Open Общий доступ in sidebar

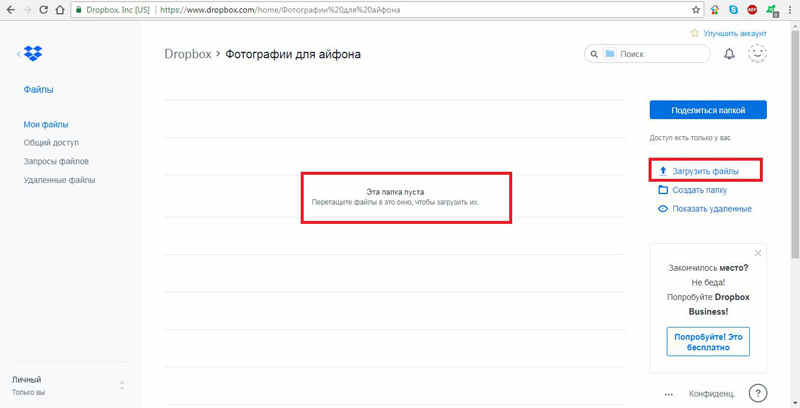pos(51,143)
